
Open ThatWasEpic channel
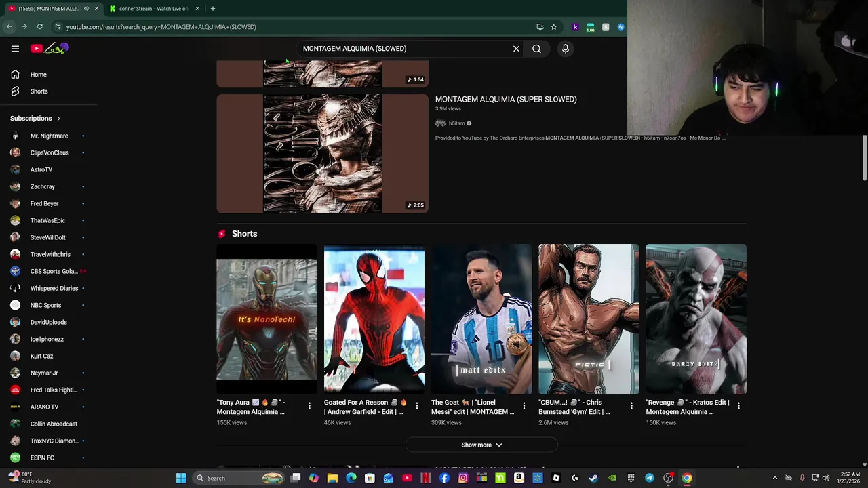point(49,220)
